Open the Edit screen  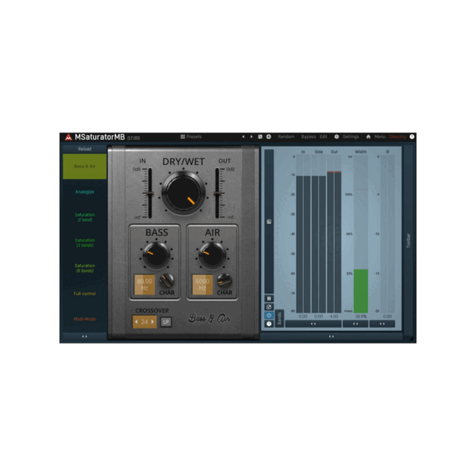[x=324, y=137]
